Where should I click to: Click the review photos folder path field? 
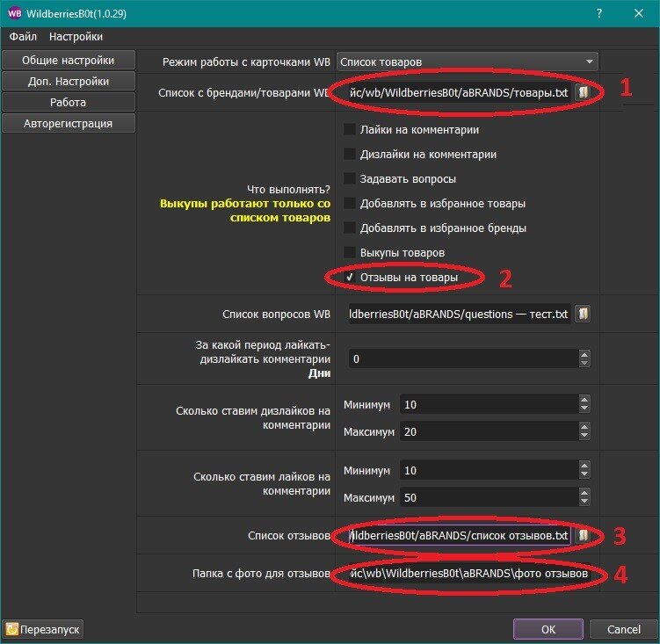[469, 573]
